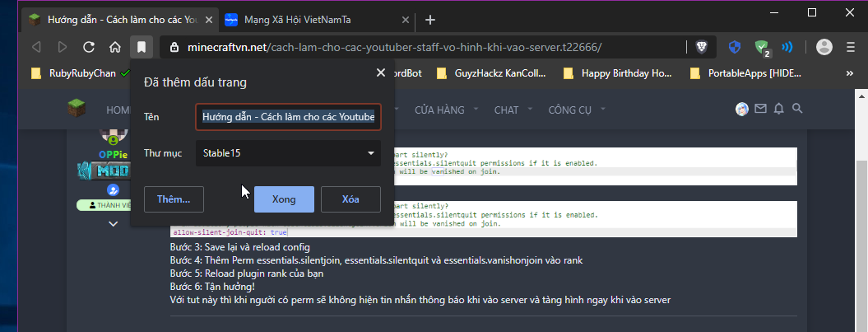868x332 pixels.
Task: Click the padlock site info icon
Action: [x=174, y=47]
